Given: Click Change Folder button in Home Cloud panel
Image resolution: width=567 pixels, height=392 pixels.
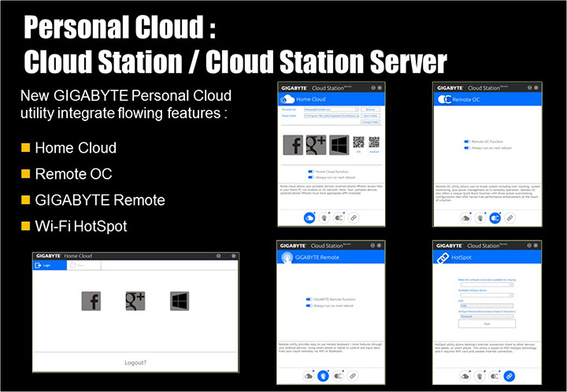Looking at the screenshot, I should click(x=370, y=122).
